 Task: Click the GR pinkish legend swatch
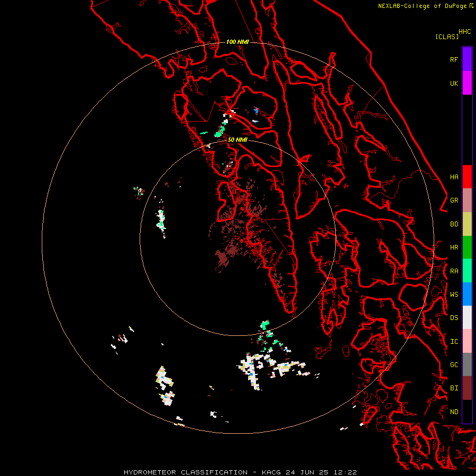point(467,200)
